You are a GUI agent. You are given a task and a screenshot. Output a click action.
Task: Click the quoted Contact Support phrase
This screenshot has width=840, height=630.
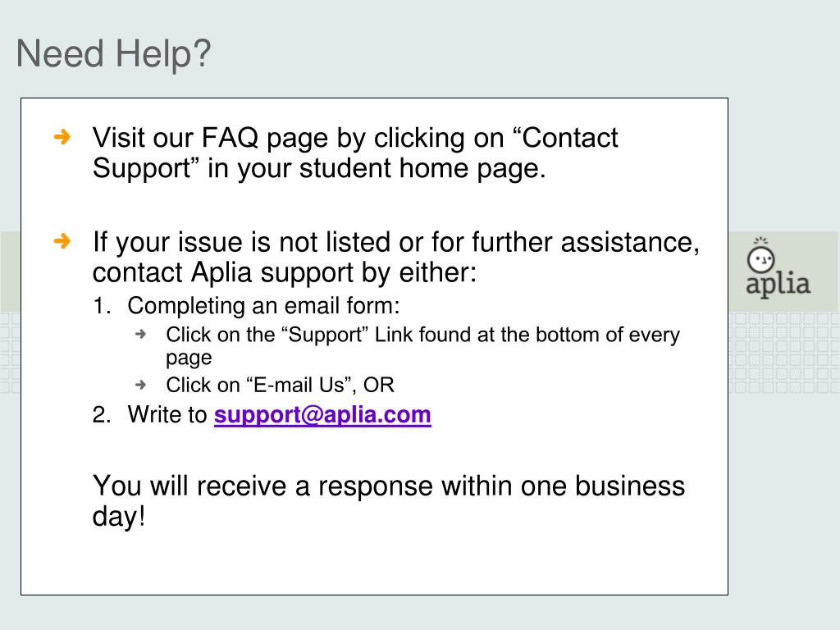coord(356,153)
